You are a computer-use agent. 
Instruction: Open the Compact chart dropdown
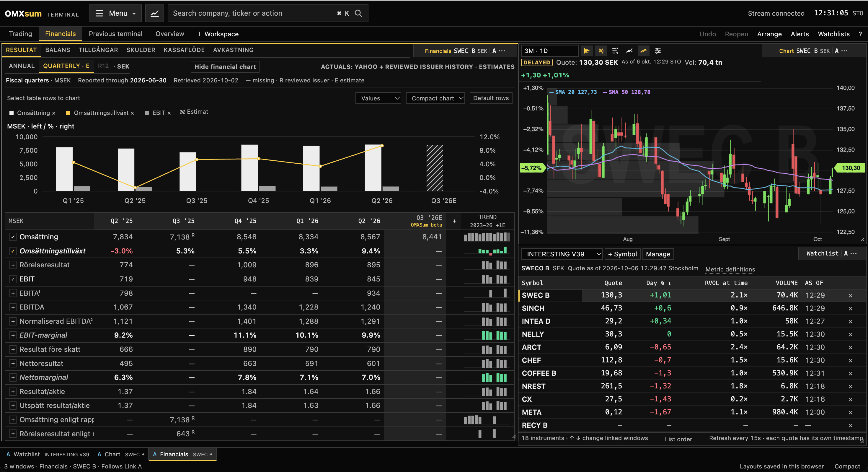435,98
